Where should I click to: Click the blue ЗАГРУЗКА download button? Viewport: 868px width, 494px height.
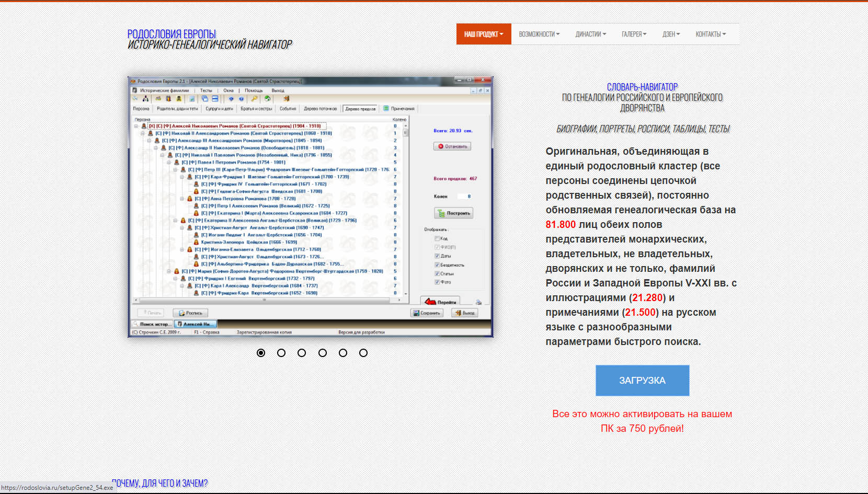642,381
